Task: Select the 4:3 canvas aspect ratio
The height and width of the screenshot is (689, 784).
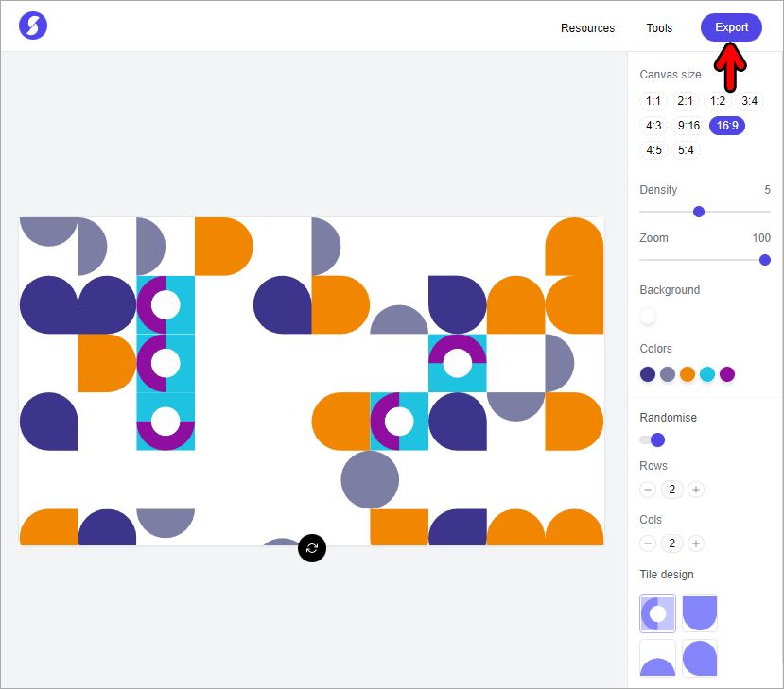Action: [653, 125]
